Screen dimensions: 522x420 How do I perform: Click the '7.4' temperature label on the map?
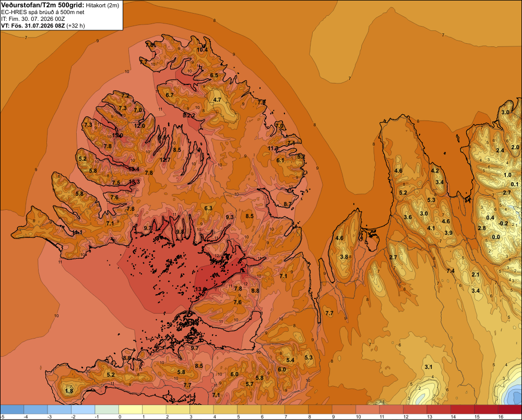(x=450, y=271)
